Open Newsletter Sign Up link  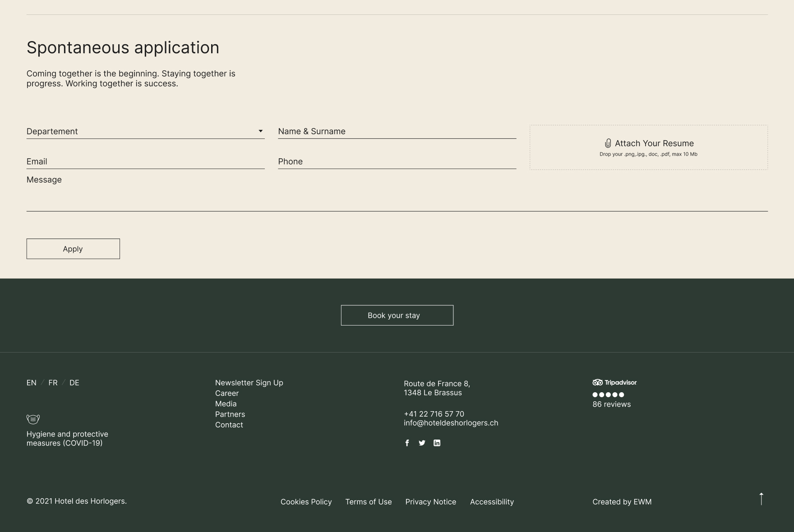[249, 383]
